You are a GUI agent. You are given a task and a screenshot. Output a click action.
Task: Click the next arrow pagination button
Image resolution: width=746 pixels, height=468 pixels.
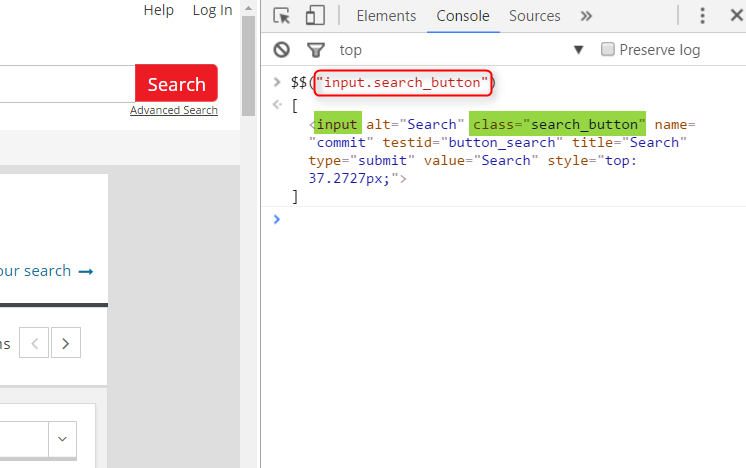[66, 343]
